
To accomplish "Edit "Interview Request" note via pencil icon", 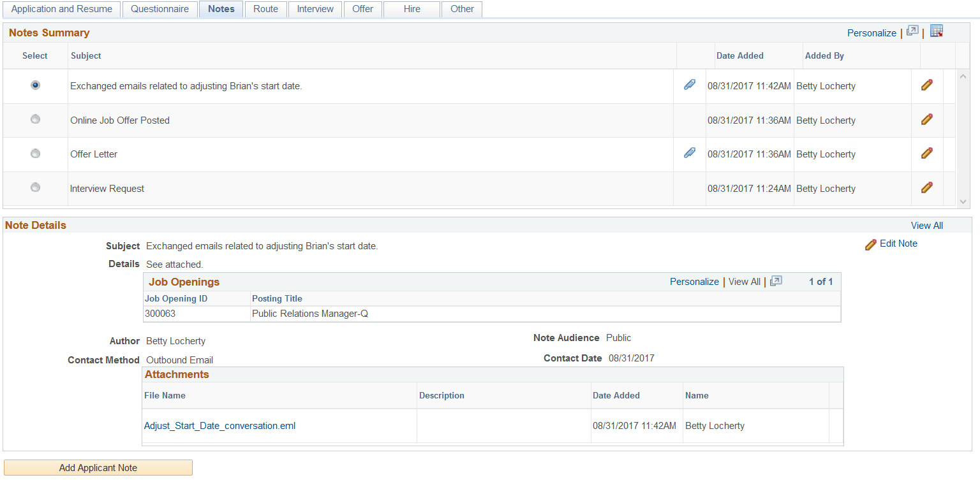I will [x=926, y=187].
